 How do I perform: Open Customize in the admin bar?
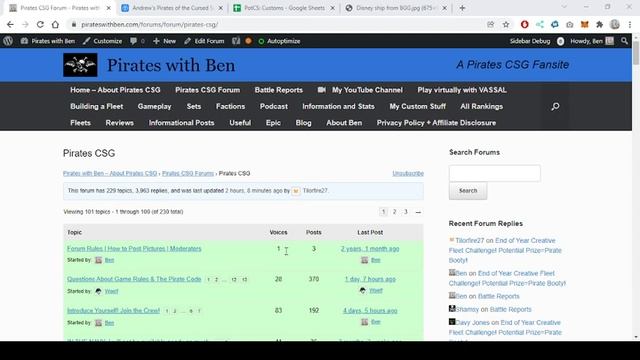tap(102, 41)
